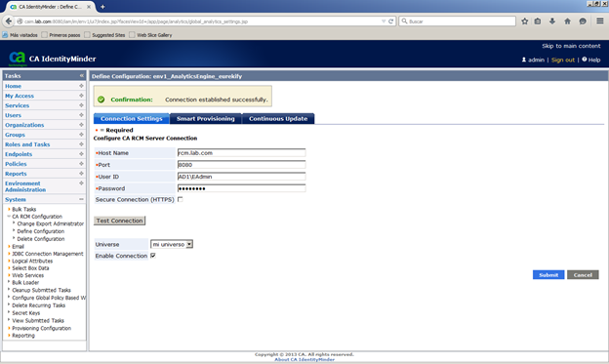Viewport: 609px width, 364px height.
Task: Switch to the Continuous Update tab
Action: pos(278,118)
